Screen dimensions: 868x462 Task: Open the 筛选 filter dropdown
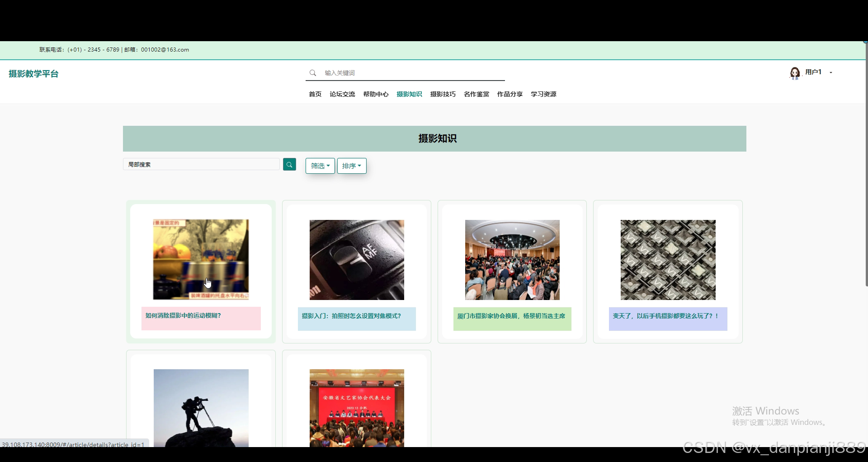click(x=320, y=166)
